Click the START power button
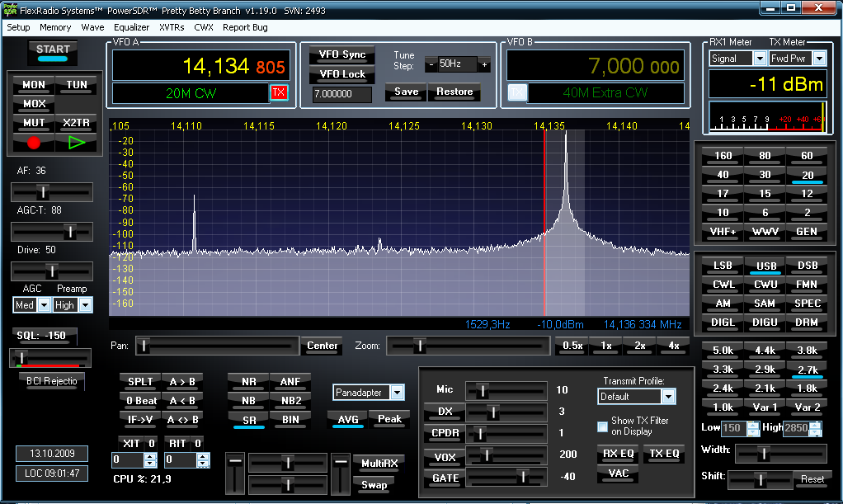843x504 pixels. click(54, 51)
